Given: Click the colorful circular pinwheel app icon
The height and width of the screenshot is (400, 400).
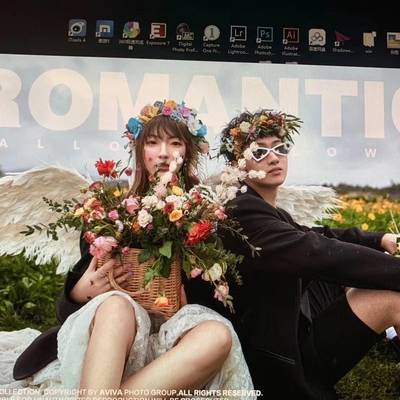Looking at the screenshot, I should (x=131, y=30).
